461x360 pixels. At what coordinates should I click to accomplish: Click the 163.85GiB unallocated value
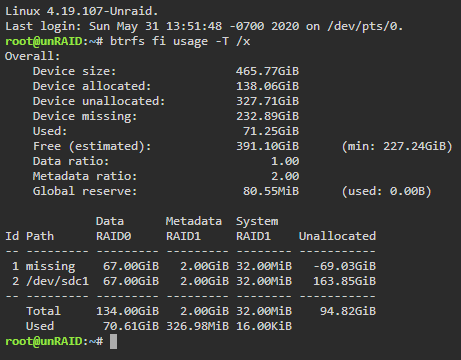tap(345, 281)
